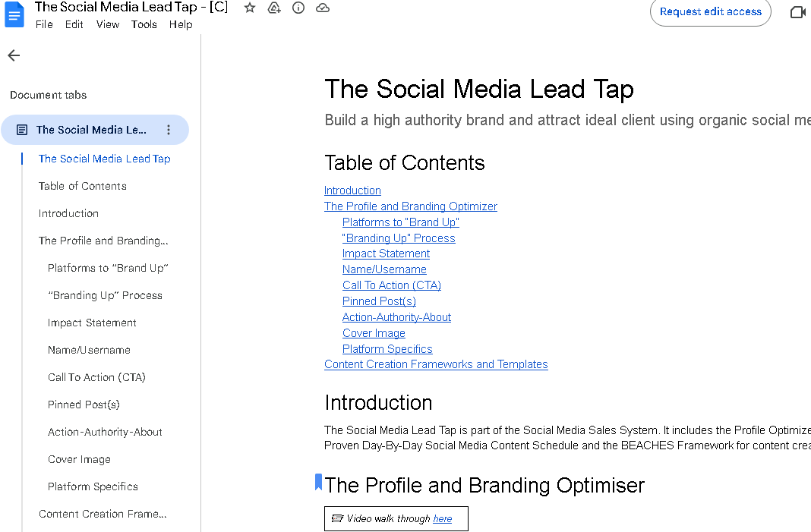This screenshot has height=532, width=811.
Task: Follow the Platforms to "Brand Up" link
Action: pos(401,222)
